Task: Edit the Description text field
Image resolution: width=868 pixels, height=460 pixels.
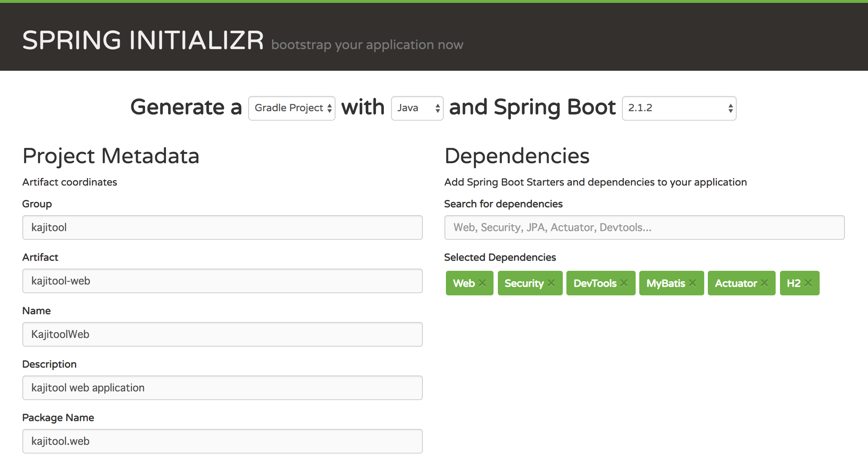Action: (222, 388)
